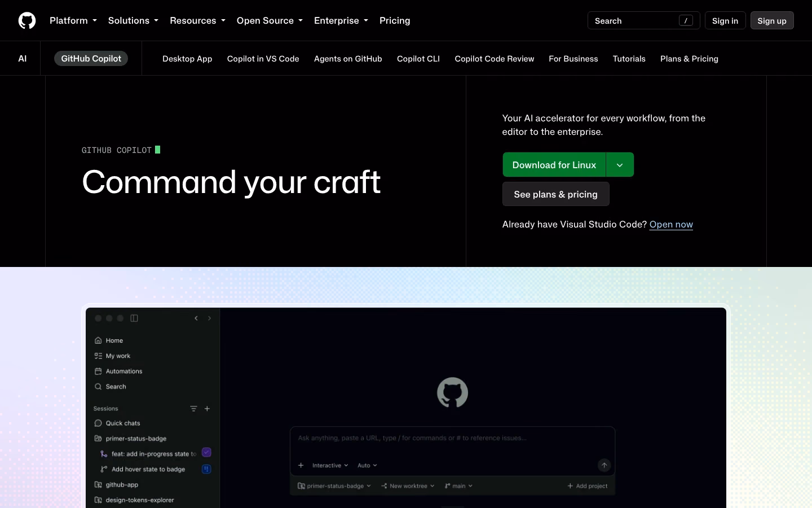
Task: Select the Copilot CLI tab
Action: [x=418, y=59]
